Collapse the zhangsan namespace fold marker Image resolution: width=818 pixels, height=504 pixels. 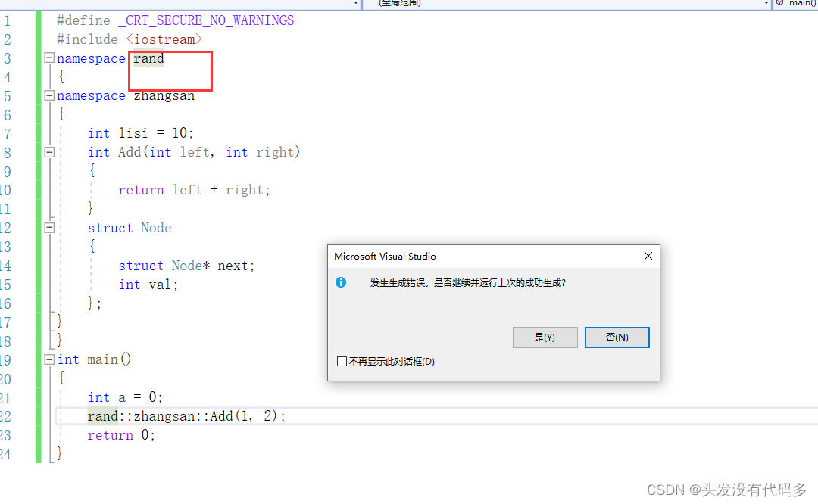(x=48, y=95)
